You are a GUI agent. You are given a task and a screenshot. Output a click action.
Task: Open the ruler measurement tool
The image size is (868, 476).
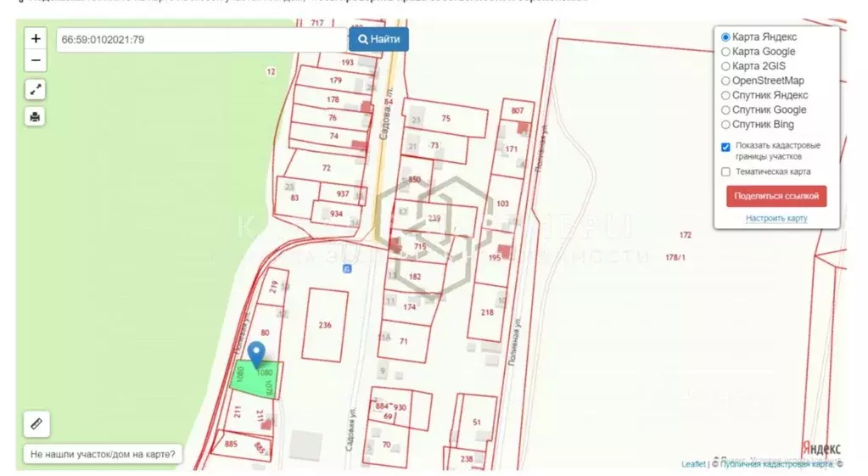36,424
